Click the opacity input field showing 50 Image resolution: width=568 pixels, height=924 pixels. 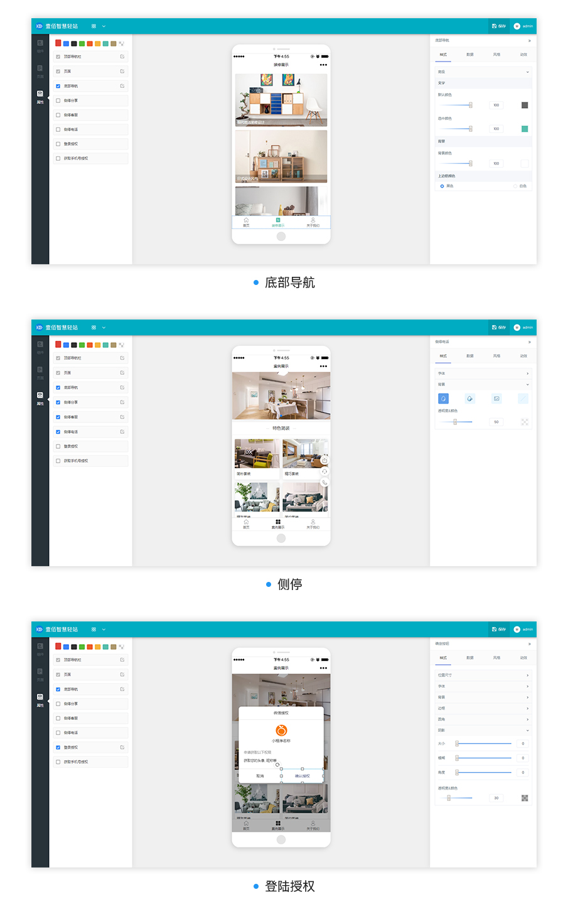pos(496,422)
